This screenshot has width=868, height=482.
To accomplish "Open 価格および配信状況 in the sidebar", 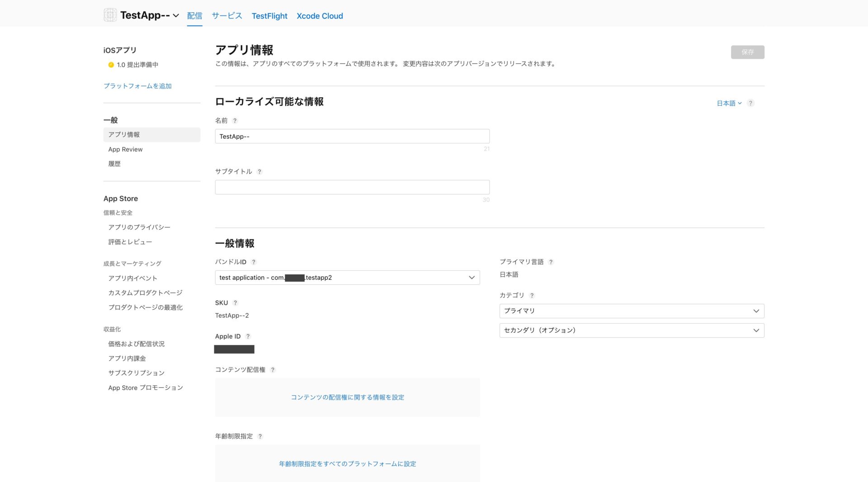I will point(137,344).
